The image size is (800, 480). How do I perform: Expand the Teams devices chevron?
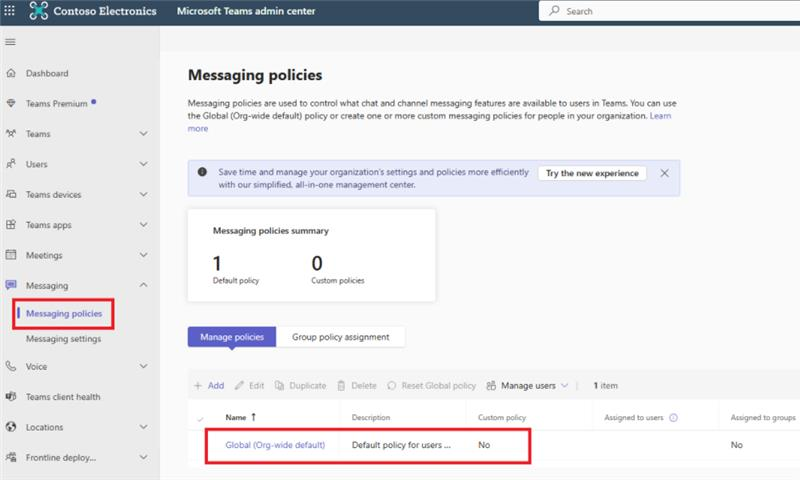pos(144,194)
